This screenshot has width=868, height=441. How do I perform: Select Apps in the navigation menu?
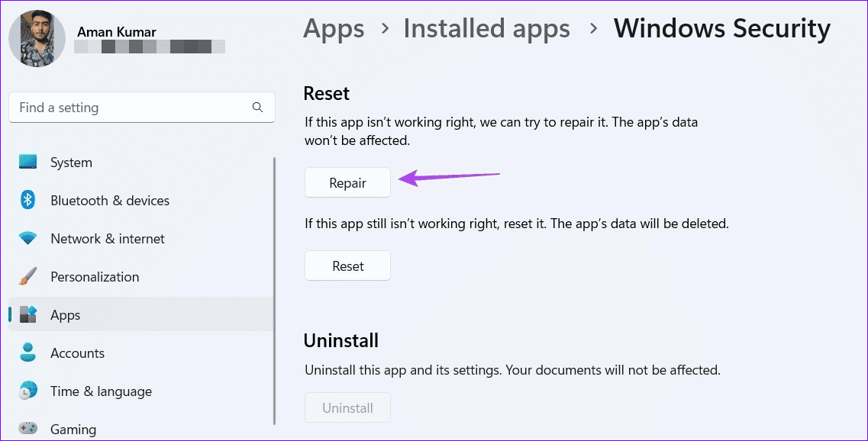[65, 314]
